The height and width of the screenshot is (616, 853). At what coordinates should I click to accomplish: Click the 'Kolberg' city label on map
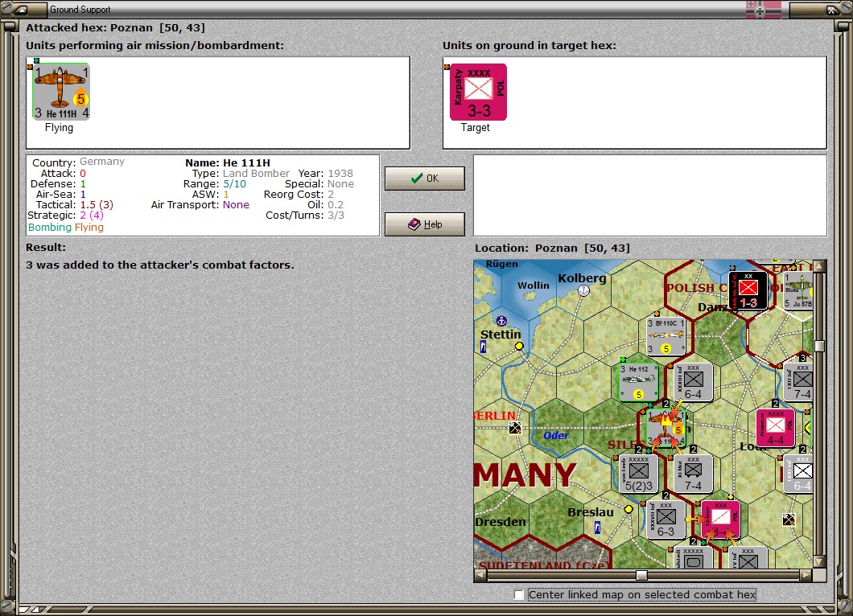[582, 278]
